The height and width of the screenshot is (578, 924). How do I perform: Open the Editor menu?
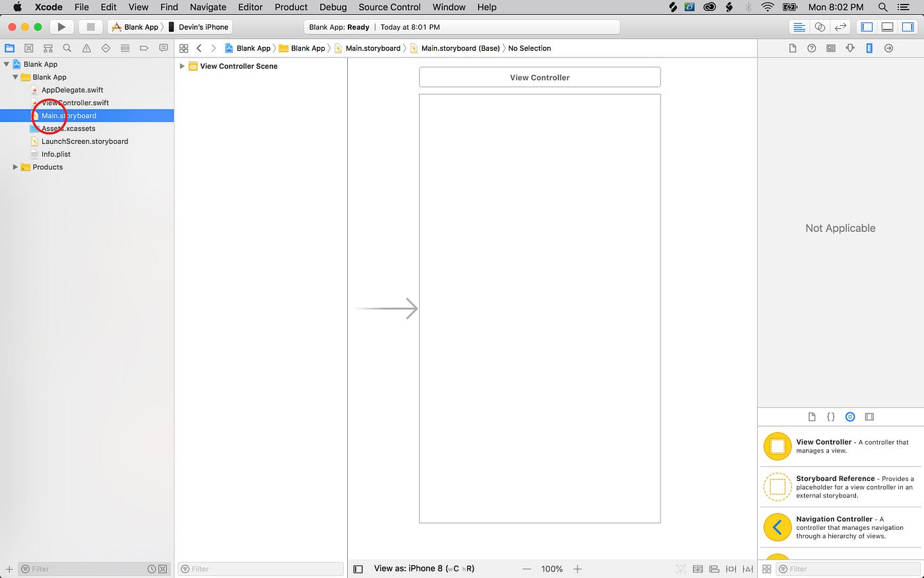(250, 7)
